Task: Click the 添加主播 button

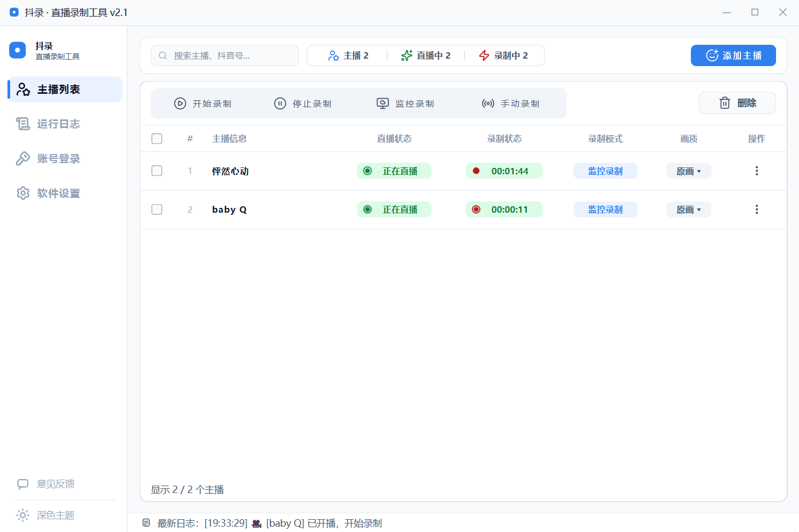Action: coord(733,55)
